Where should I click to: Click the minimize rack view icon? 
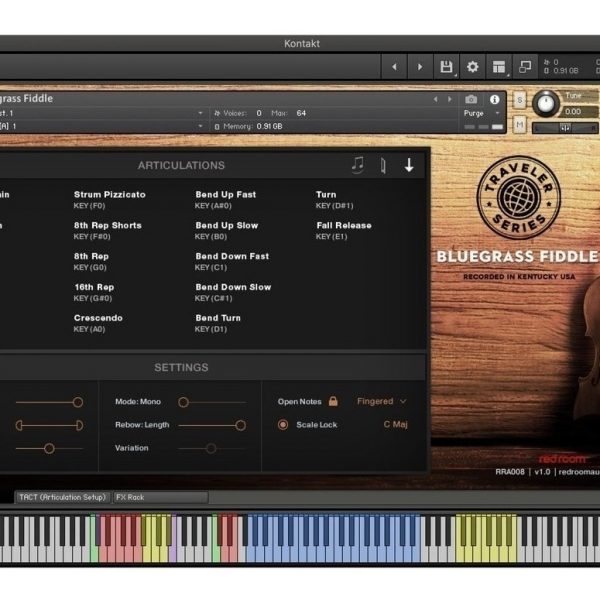click(x=525, y=67)
